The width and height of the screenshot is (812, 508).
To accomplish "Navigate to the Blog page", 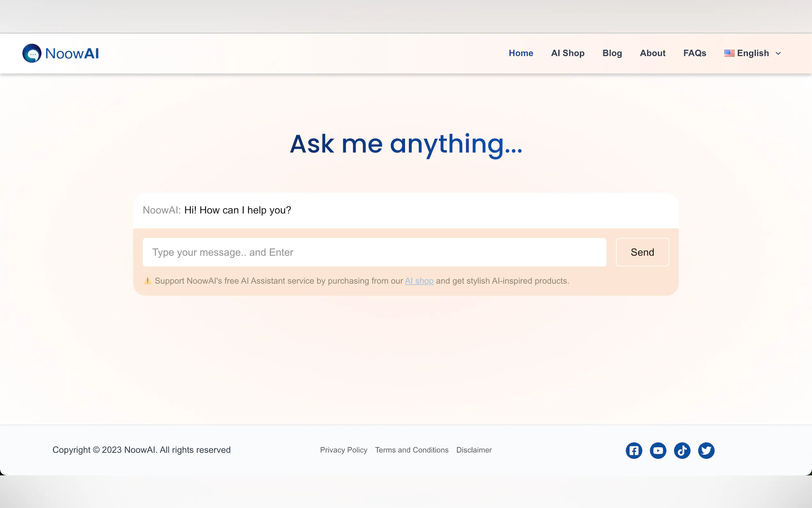I will click(x=612, y=53).
